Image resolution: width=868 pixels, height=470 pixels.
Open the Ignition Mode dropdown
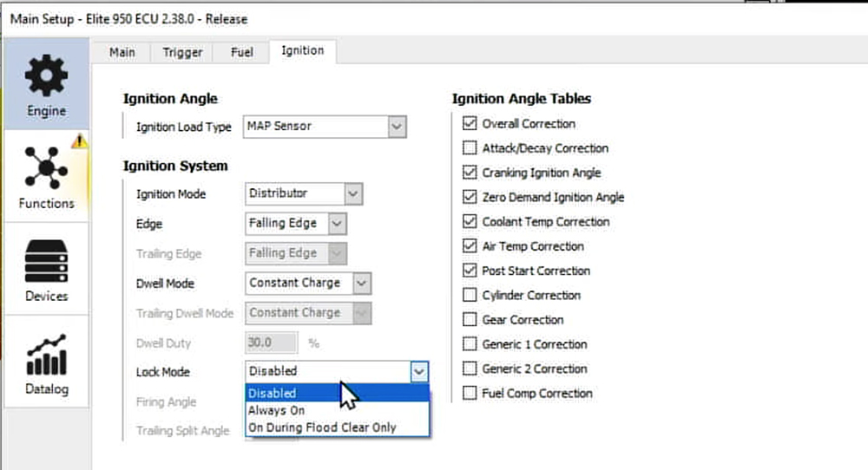(x=353, y=193)
